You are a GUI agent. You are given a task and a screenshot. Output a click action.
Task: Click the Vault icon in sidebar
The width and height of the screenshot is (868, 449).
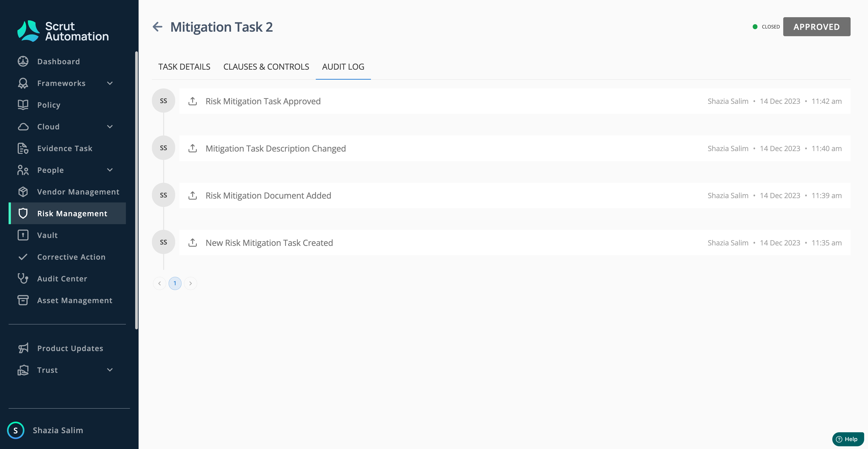click(23, 235)
